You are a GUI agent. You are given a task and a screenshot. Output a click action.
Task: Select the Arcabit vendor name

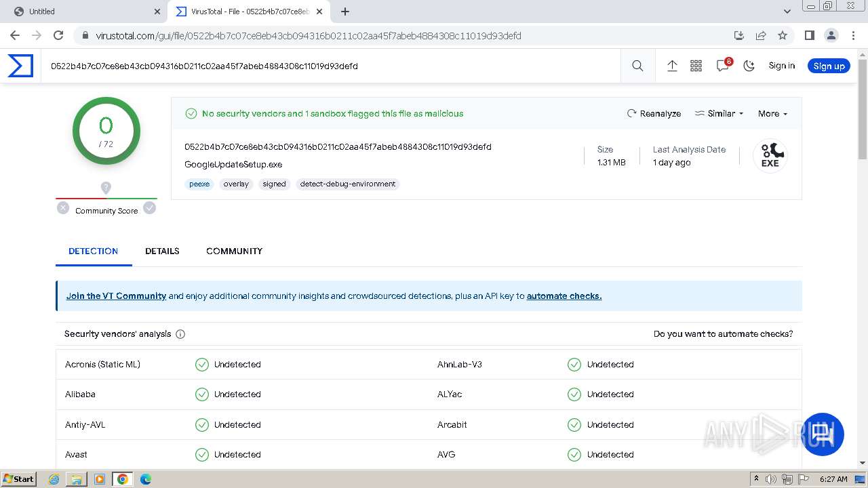click(452, 425)
